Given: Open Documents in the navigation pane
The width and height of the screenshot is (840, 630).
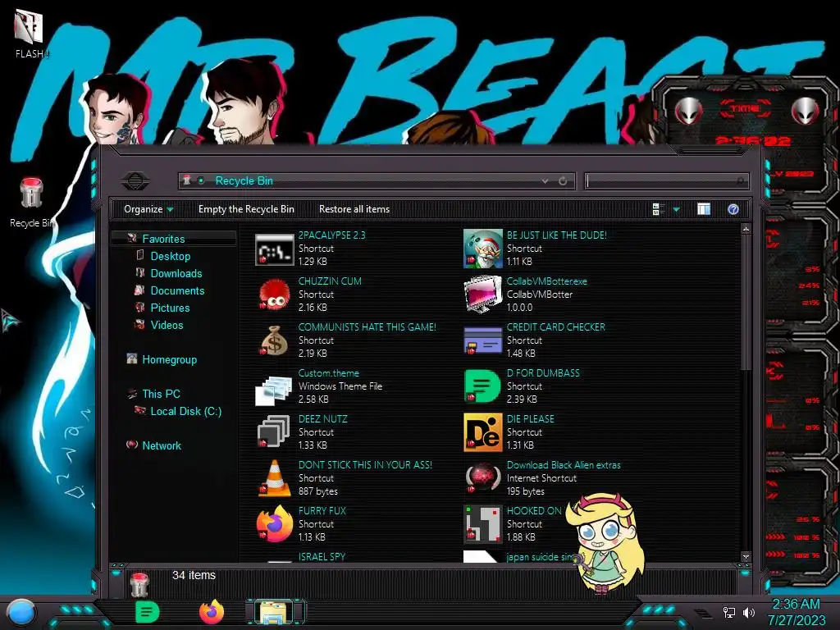Looking at the screenshot, I should pos(177,290).
